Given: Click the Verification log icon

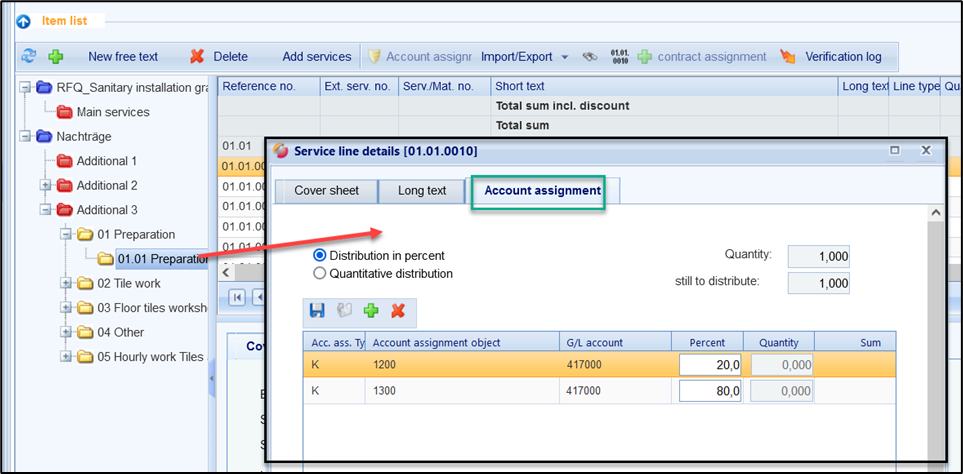Looking at the screenshot, I should click(788, 57).
